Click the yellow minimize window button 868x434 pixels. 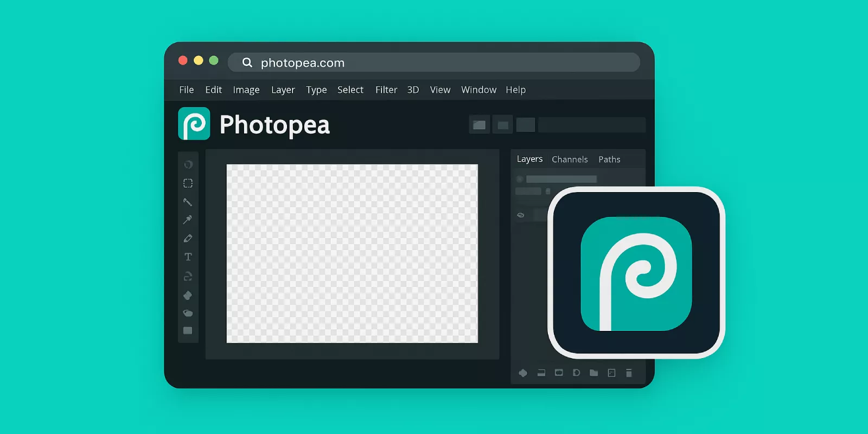pyautogui.click(x=199, y=60)
